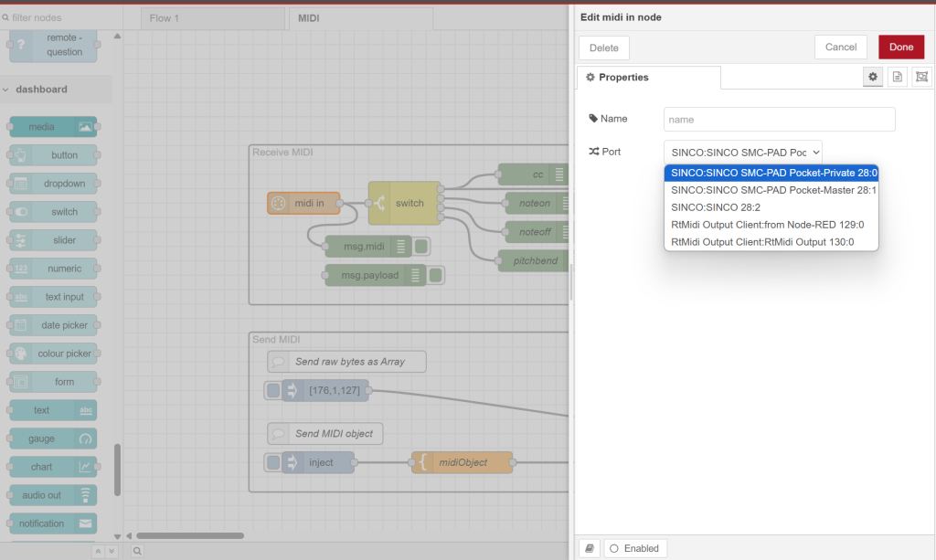Select the text palette node
This screenshot has width=936, height=560.
coord(53,409)
